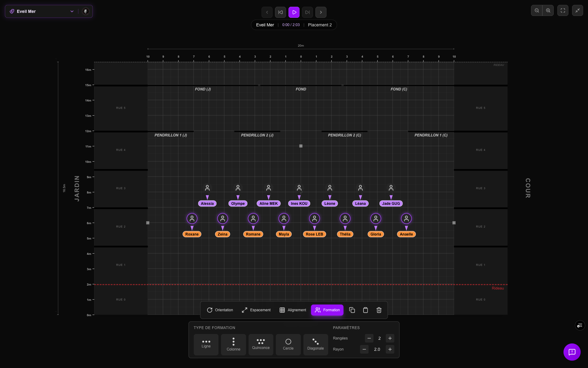Go to previous placement arrow

267,12
